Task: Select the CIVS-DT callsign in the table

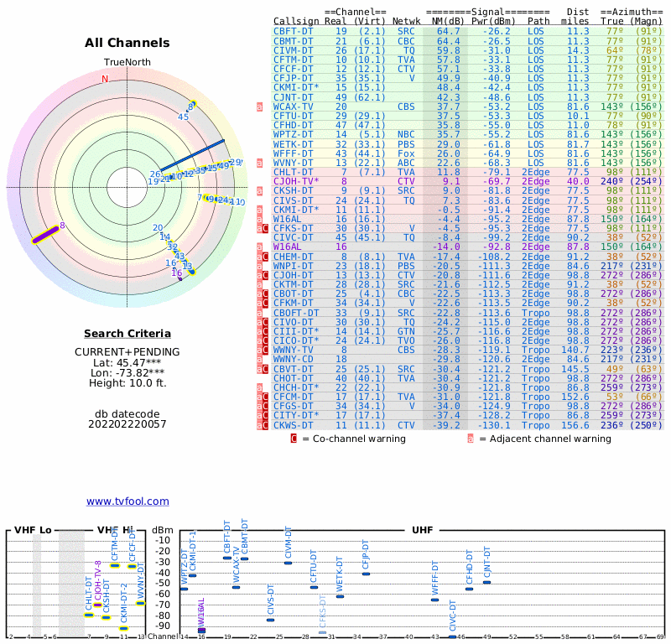Action: point(293,200)
